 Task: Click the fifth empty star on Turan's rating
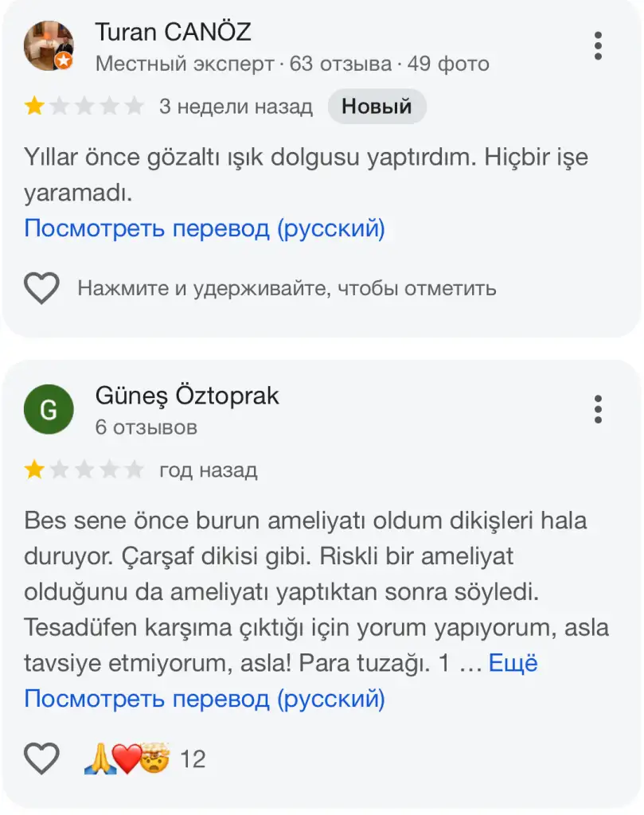[x=135, y=106]
